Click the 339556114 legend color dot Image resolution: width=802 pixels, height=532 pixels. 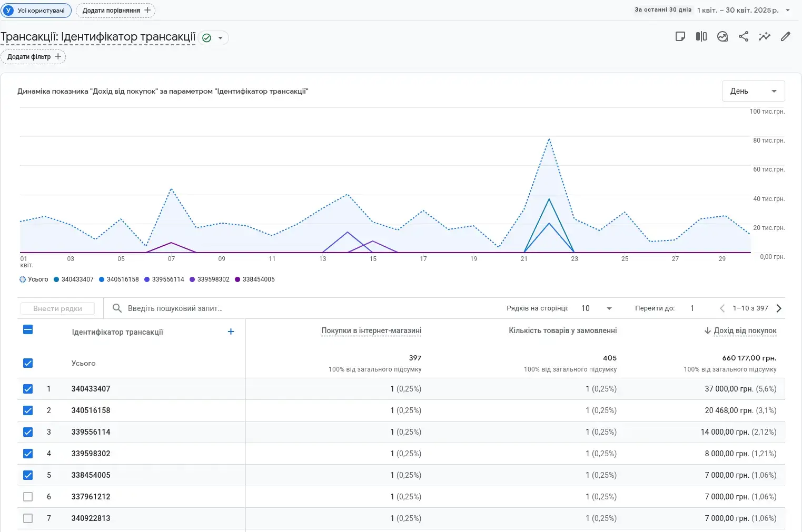tap(147, 279)
